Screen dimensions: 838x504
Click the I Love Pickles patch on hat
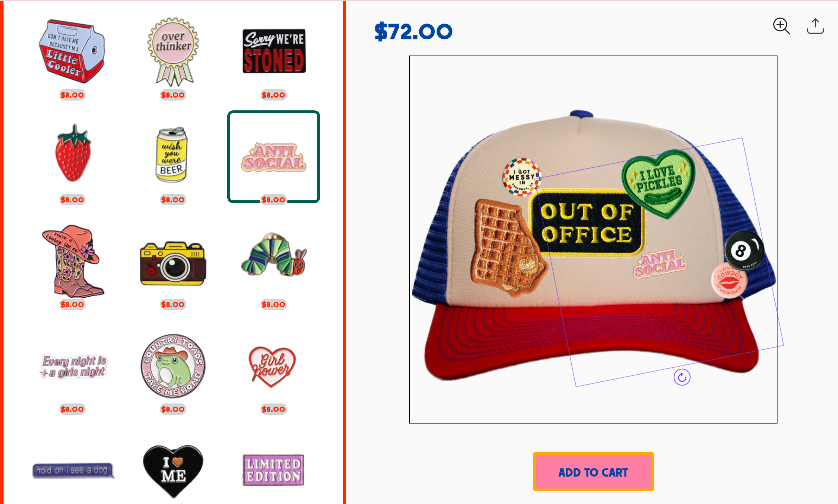pyautogui.click(x=659, y=183)
